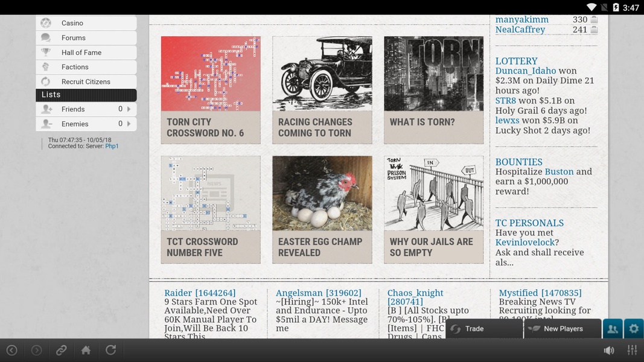Open Hall of Fame menu item

click(86, 52)
